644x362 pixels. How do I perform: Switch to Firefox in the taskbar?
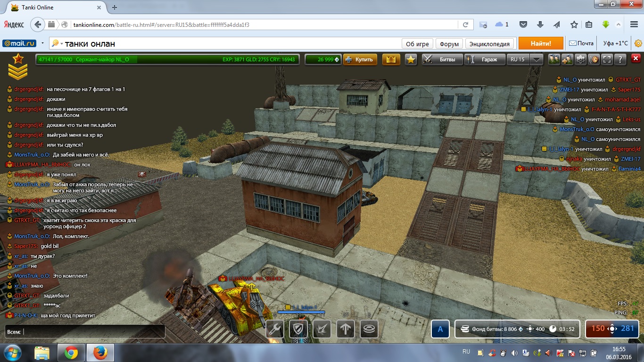(x=100, y=353)
